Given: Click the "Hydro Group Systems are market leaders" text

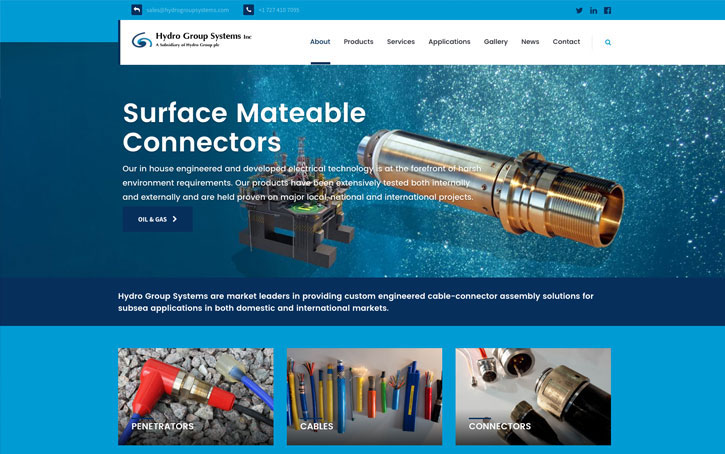Looking at the screenshot, I should click(x=356, y=302).
